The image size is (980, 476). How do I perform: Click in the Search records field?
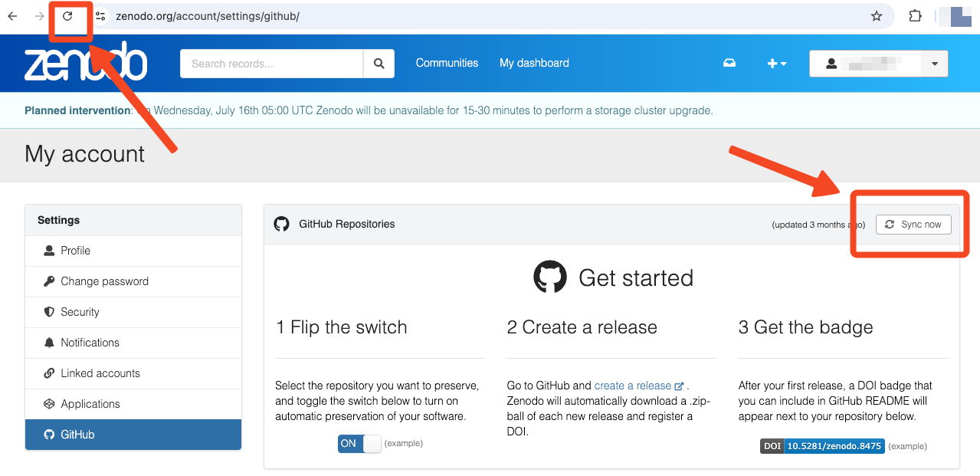pos(271,64)
